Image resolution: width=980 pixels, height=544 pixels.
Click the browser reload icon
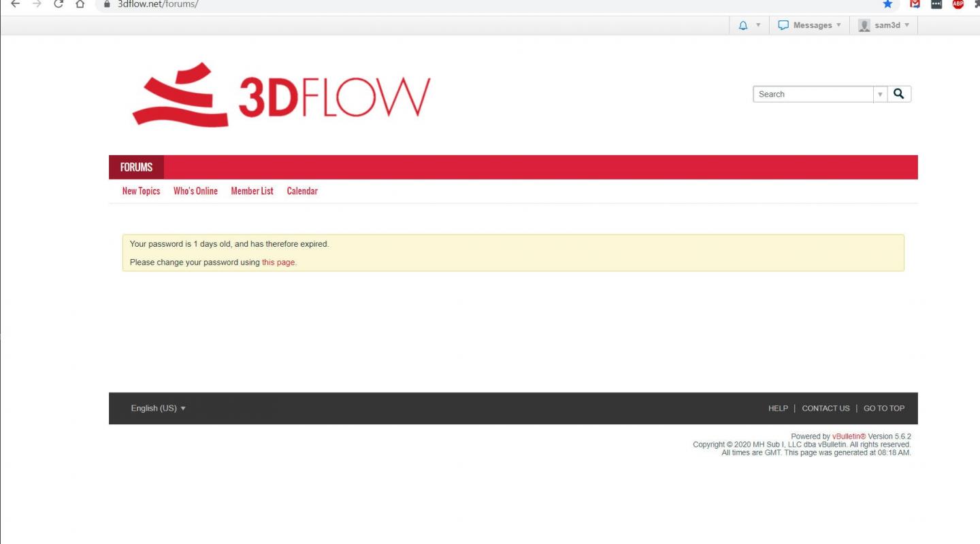(59, 4)
